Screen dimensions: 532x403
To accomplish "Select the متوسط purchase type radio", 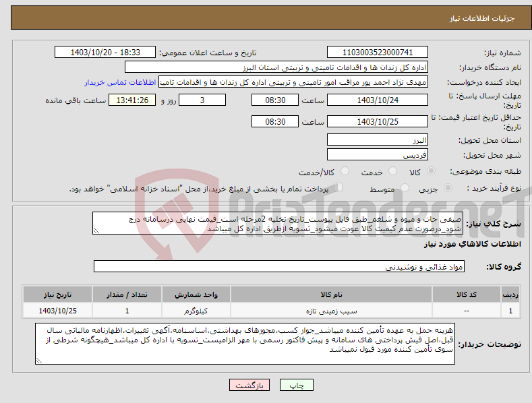I will pos(405,187).
